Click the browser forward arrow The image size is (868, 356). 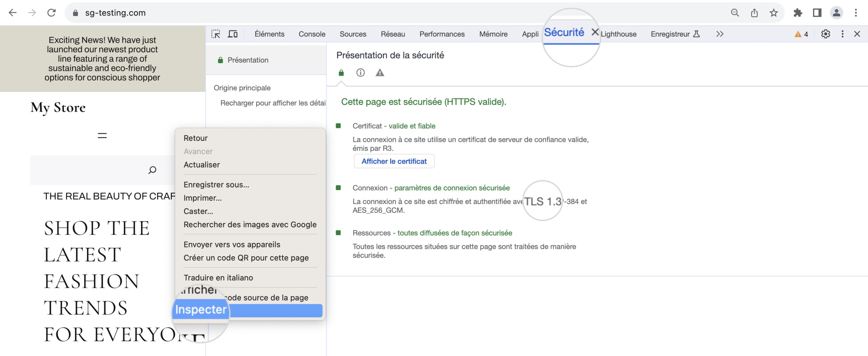click(x=32, y=13)
